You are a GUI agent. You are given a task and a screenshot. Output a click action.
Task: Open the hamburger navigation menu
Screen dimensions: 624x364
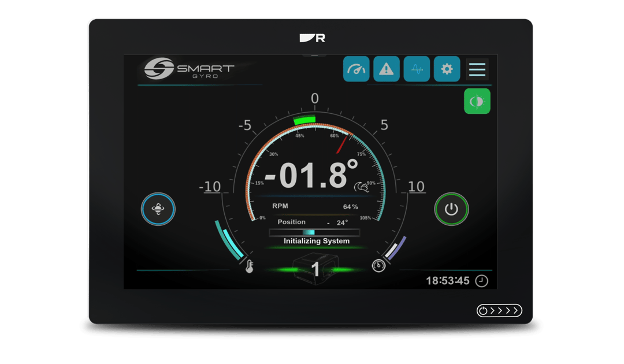[477, 69]
